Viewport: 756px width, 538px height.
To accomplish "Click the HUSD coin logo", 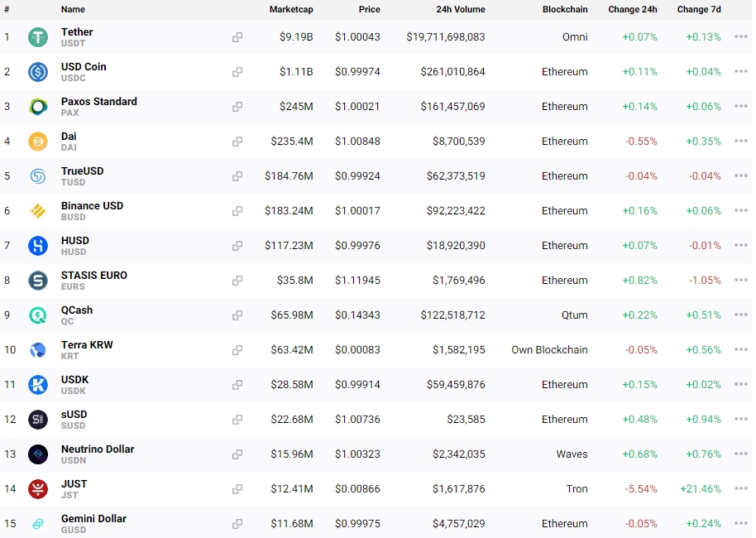I will [38, 246].
